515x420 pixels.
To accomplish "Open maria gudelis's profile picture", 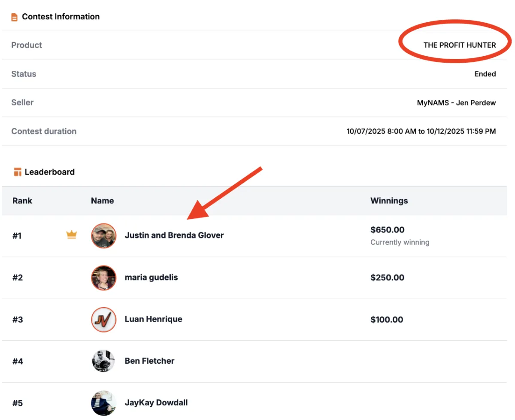I will click(104, 278).
